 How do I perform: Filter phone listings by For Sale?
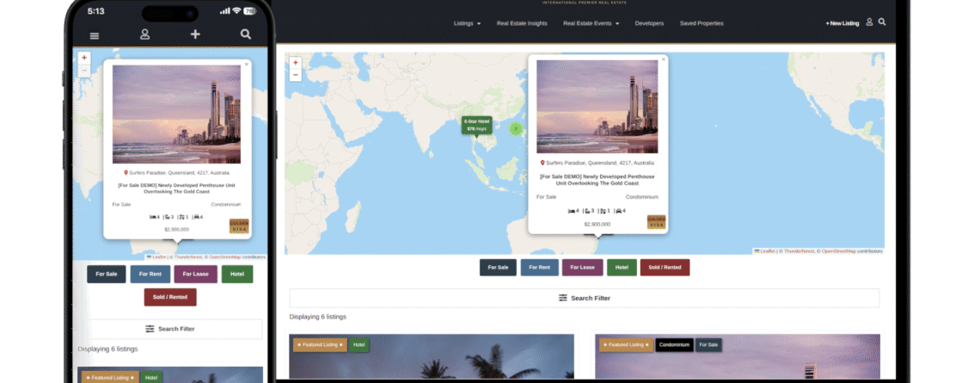pos(107,274)
